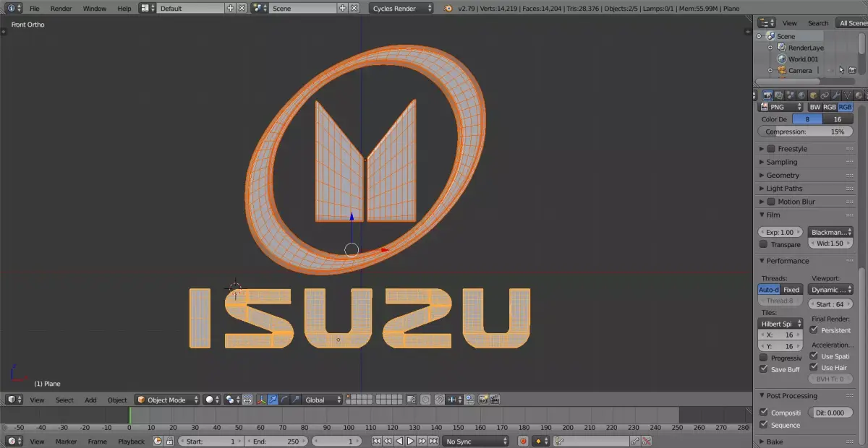Viewport: 868px width, 448px height.
Task: Toggle the Motion Blur checkbox
Action: click(x=771, y=202)
